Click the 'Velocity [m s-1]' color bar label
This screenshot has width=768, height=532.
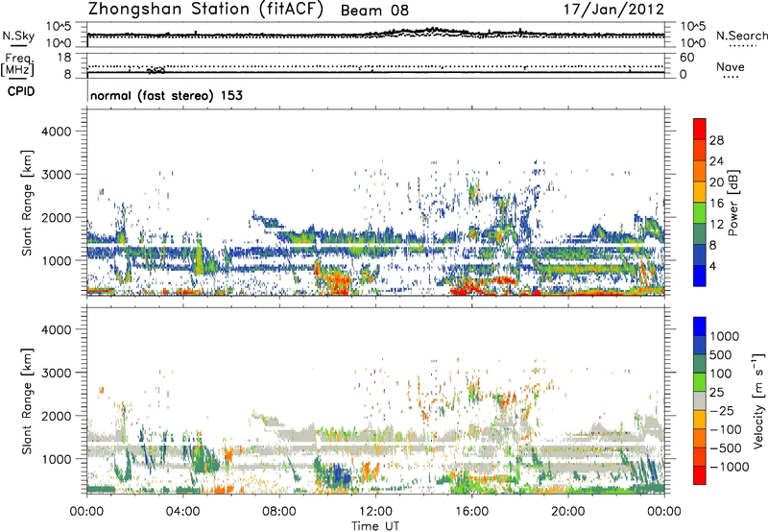click(758, 400)
